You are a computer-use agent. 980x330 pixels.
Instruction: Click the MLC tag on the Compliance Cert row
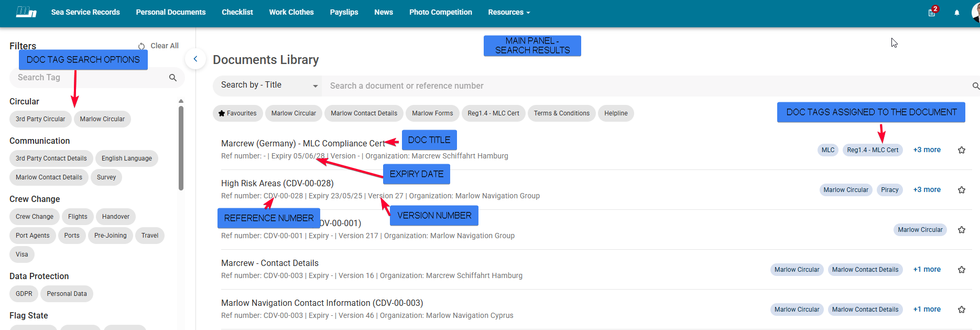point(828,150)
